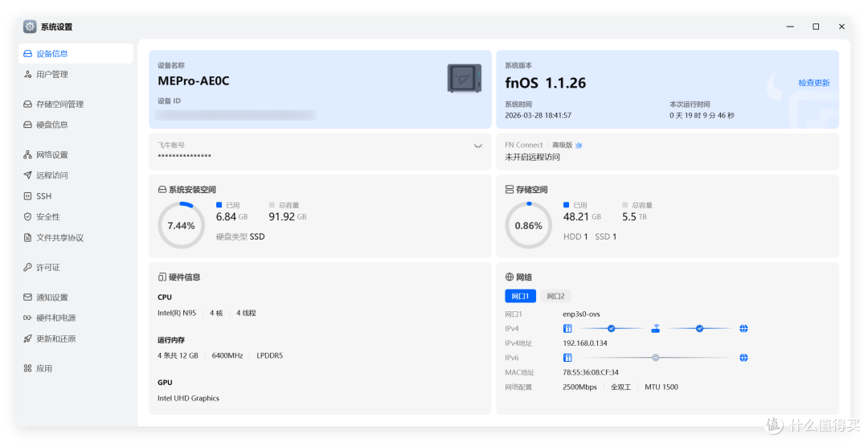This screenshot has width=868, height=443.
Task: Click the 6400MHz memory frequency text
Action: 227,355
